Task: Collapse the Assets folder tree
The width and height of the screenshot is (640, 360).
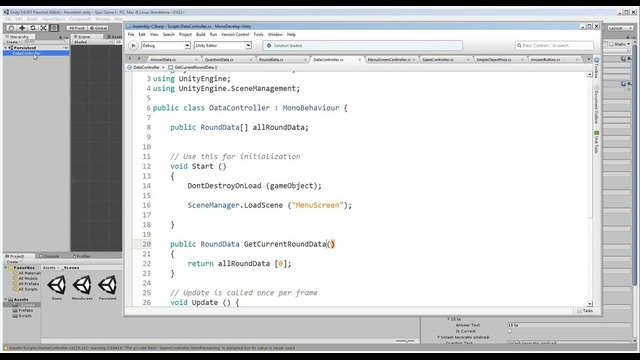Action: [6, 300]
